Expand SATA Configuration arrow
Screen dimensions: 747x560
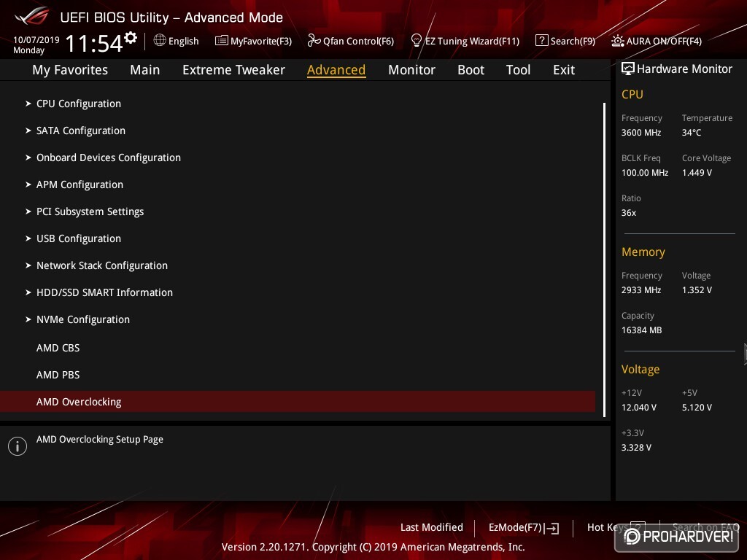point(28,131)
